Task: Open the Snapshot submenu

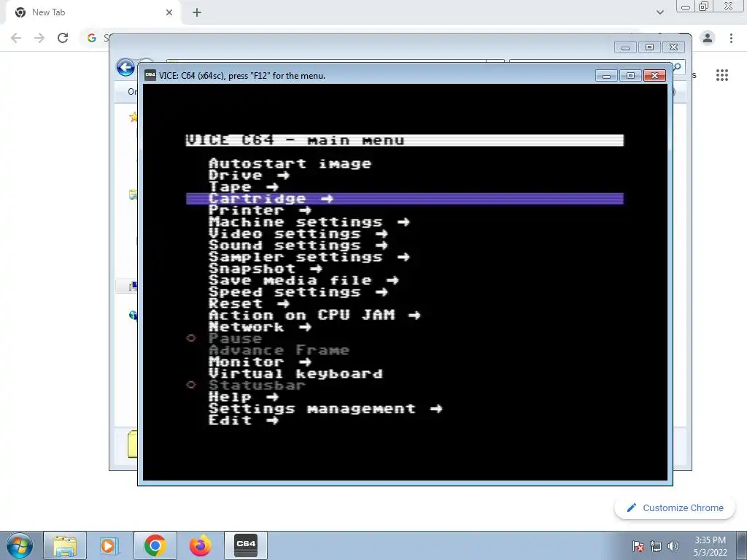Action: (266, 268)
